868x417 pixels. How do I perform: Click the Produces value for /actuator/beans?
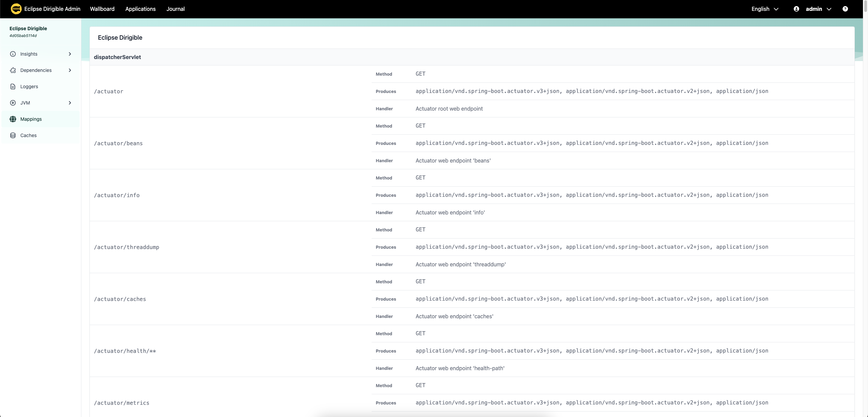(x=592, y=143)
